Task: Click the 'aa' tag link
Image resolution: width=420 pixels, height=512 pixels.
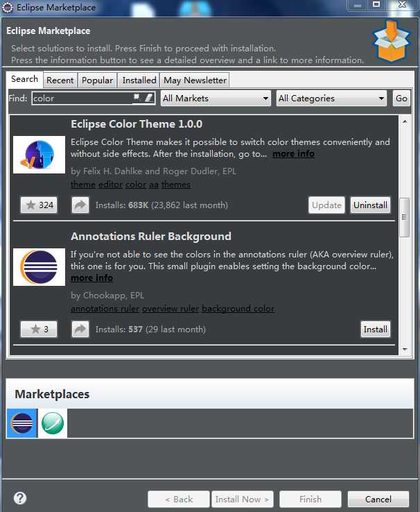Action: click(154, 185)
